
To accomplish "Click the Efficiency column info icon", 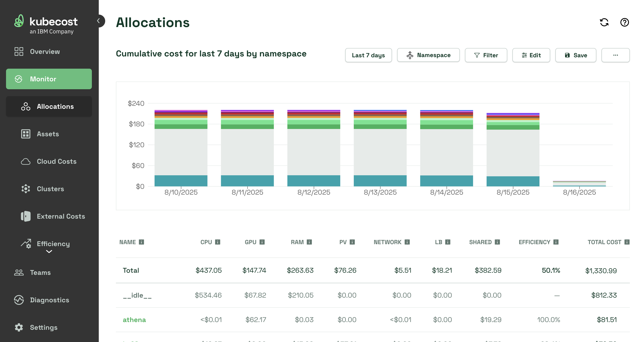I will 556,242.
